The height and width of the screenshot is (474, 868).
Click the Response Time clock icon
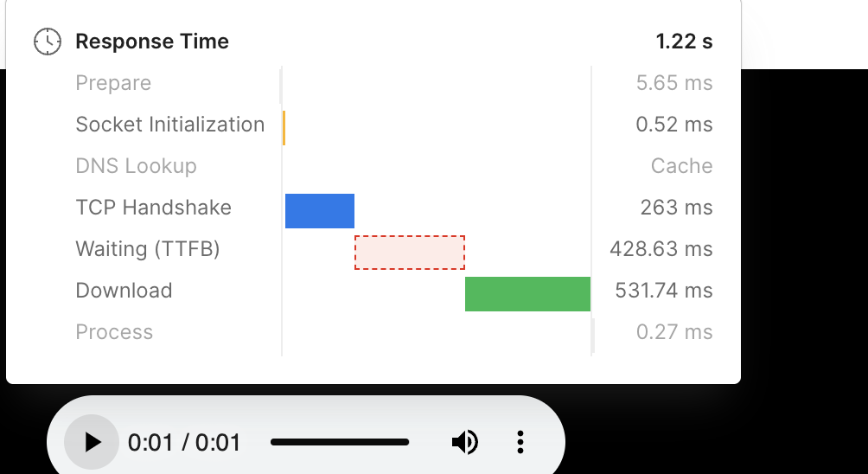coord(48,42)
